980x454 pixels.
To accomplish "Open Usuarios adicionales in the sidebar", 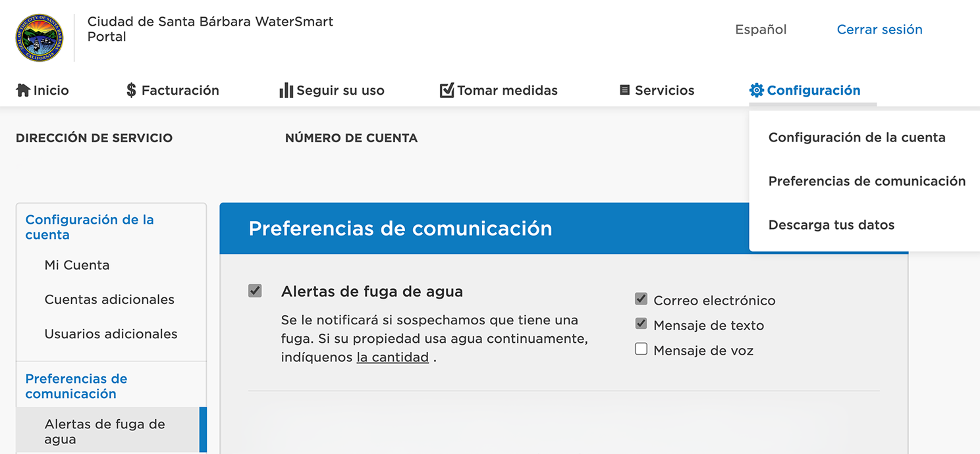I will pos(111,334).
